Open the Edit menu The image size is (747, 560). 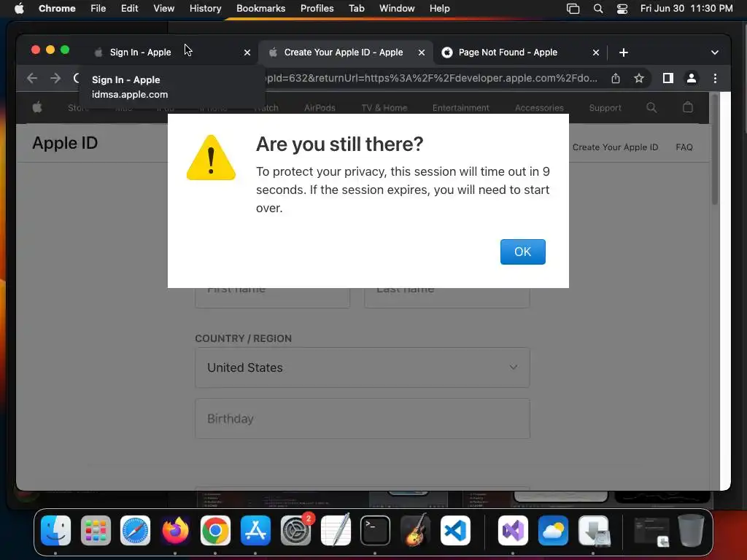click(x=129, y=8)
